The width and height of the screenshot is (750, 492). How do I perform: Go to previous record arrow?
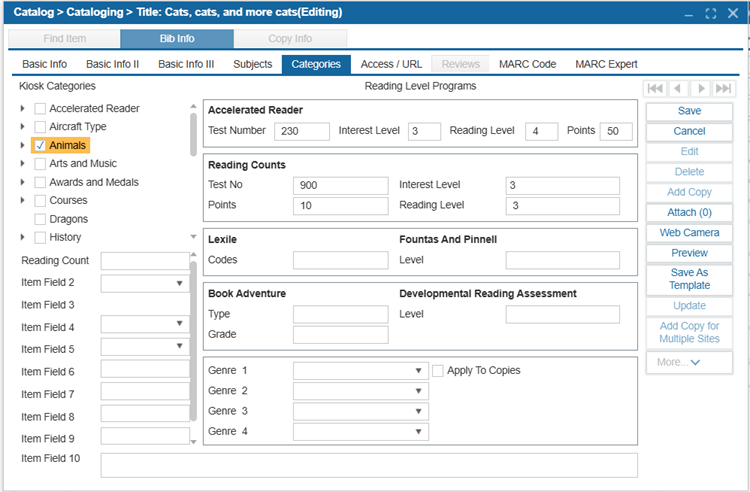click(677, 88)
